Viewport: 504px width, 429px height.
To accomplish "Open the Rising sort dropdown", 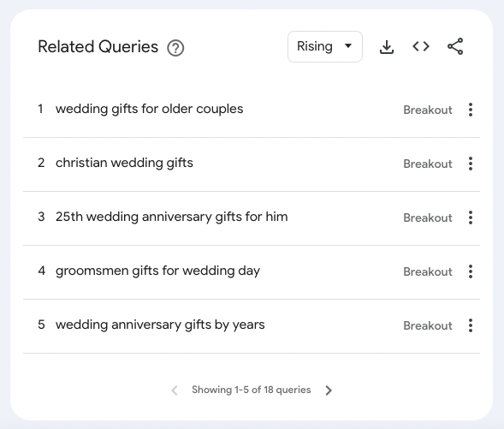I will click(x=325, y=46).
